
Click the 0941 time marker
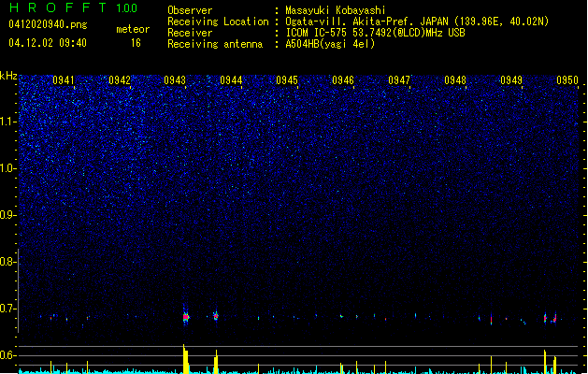point(64,80)
